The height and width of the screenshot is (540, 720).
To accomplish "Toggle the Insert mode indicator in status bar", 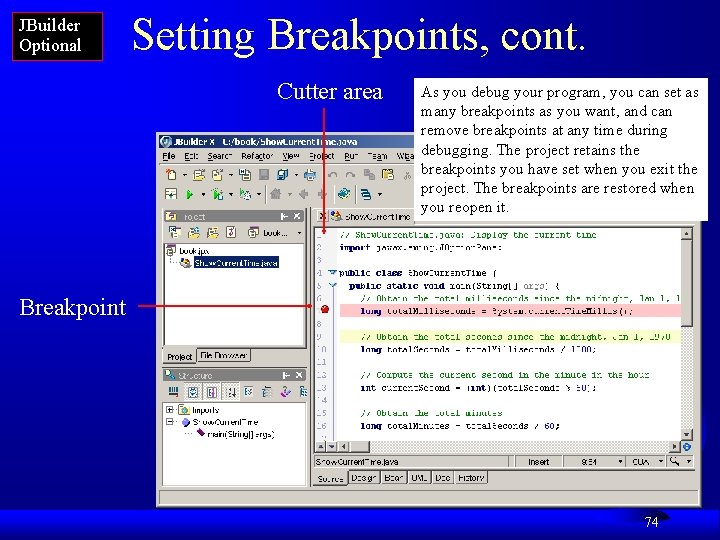I will (539, 462).
